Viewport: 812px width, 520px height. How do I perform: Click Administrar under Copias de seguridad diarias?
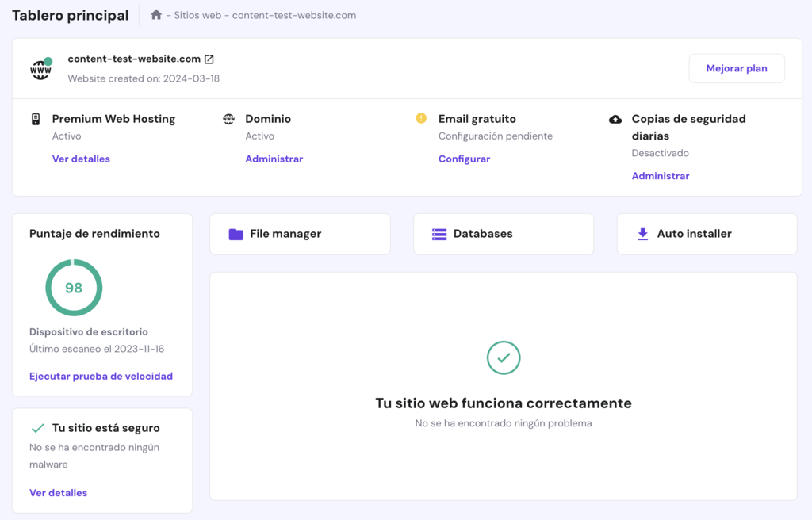pyautogui.click(x=661, y=175)
